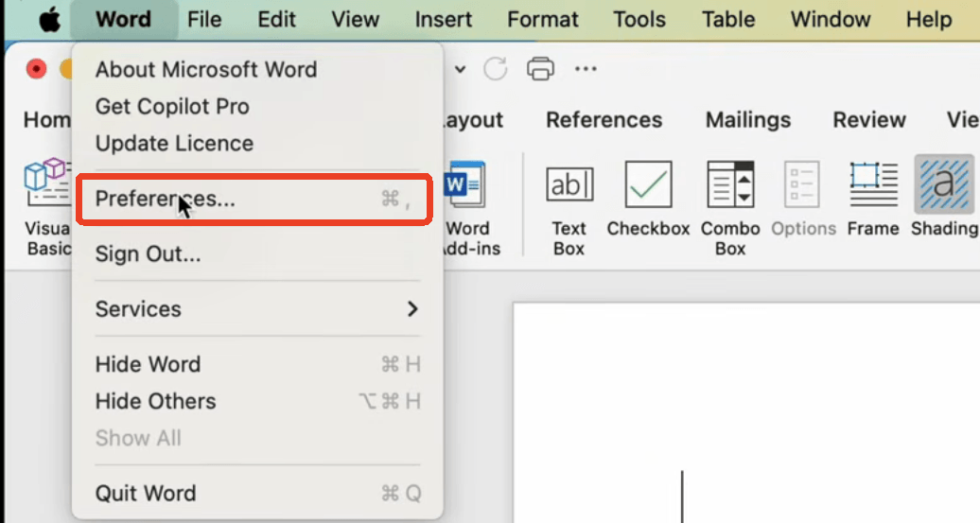Open the View menu

click(355, 19)
